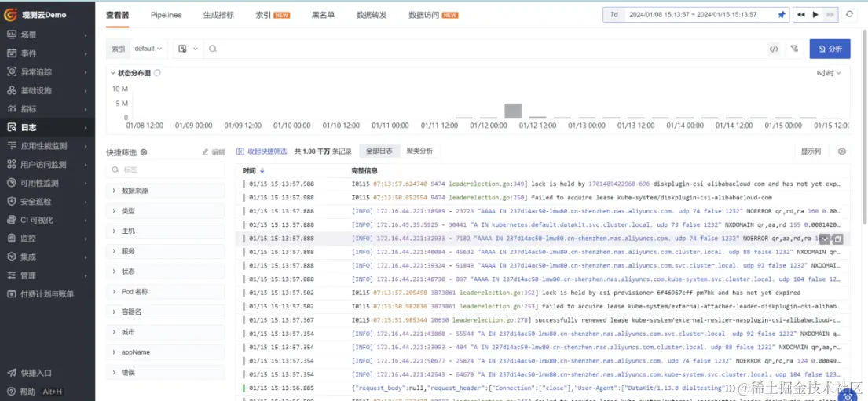The width and height of the screenshot is (868, 401).
Task: Click the play button for auto refresh
Action: (x=815, y=15)
